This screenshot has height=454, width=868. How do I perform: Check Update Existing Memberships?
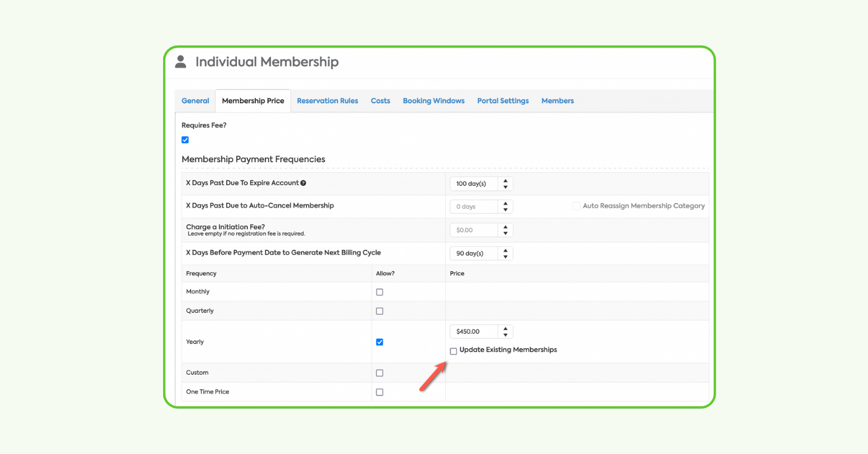pos(453,351)
